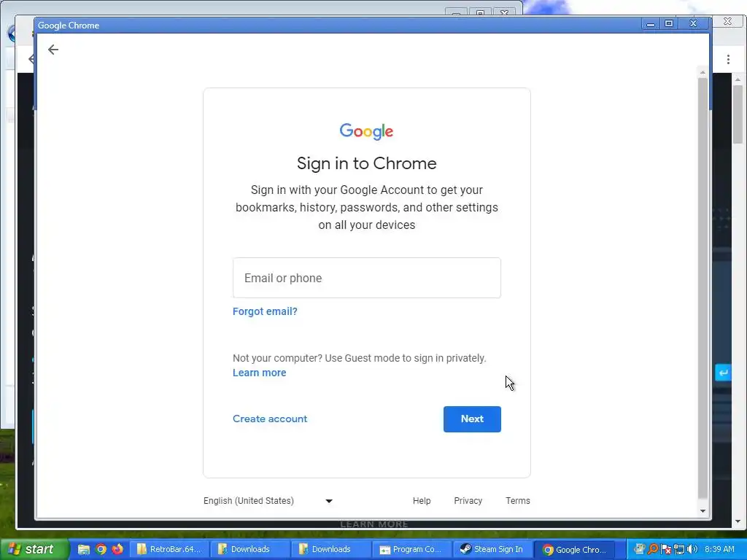Open the Privacy footer link
The width and height of the screenshot is (747, 560).
pyautogui.click(x=468, y=500)
